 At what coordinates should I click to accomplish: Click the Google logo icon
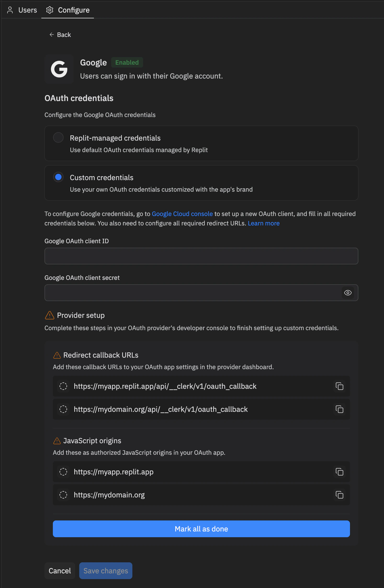click(59, 69)
